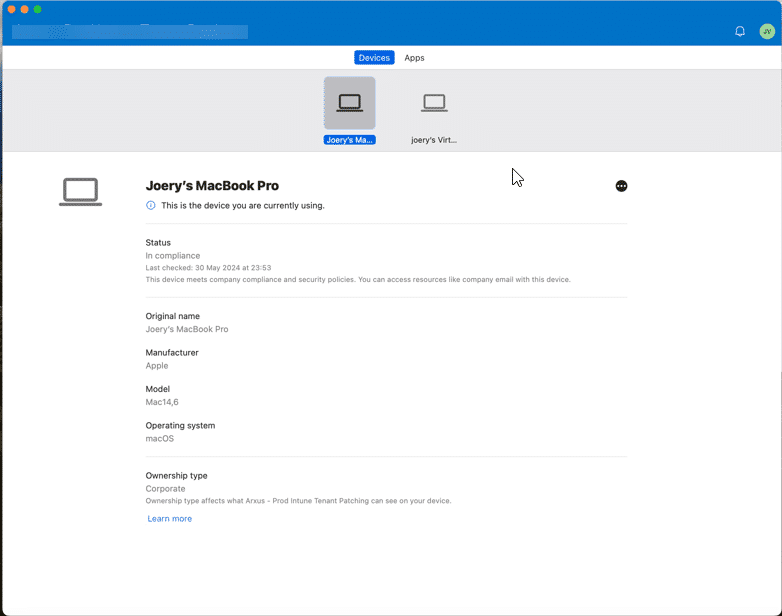Click the Ownership type affects description text

coord(298,501)
